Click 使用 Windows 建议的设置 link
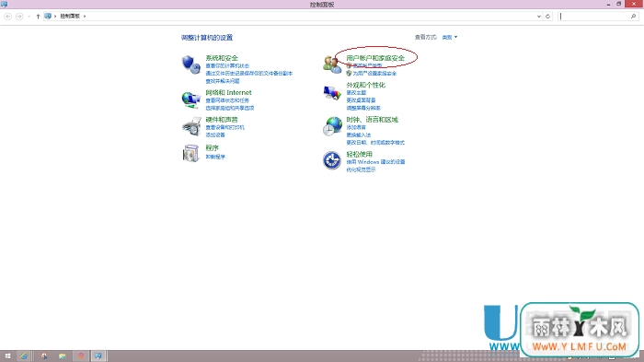The image size is (644, 362). [x=375, y=162]
